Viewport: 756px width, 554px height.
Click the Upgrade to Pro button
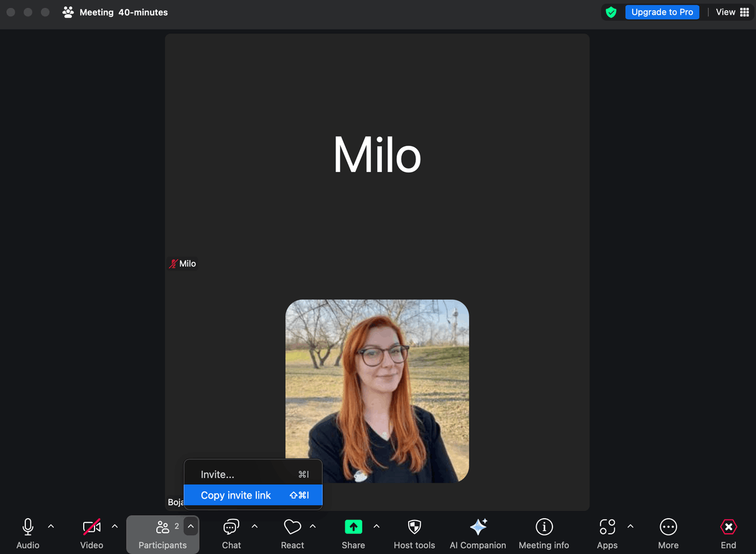coord(662,12)
